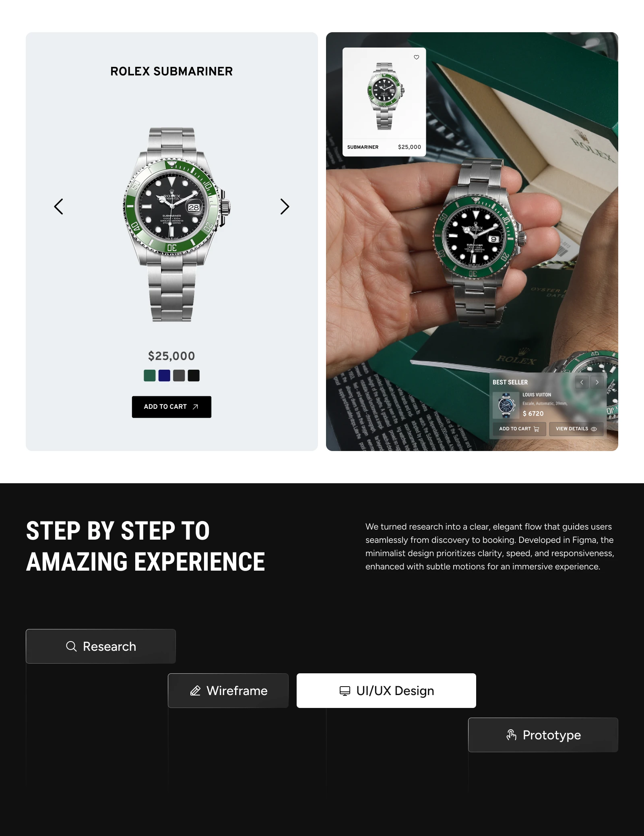Go to next Best Seller item
Image resolution: width=644 pixels, height=836 pixels.
pyautogui.click(x=597, y=382)
